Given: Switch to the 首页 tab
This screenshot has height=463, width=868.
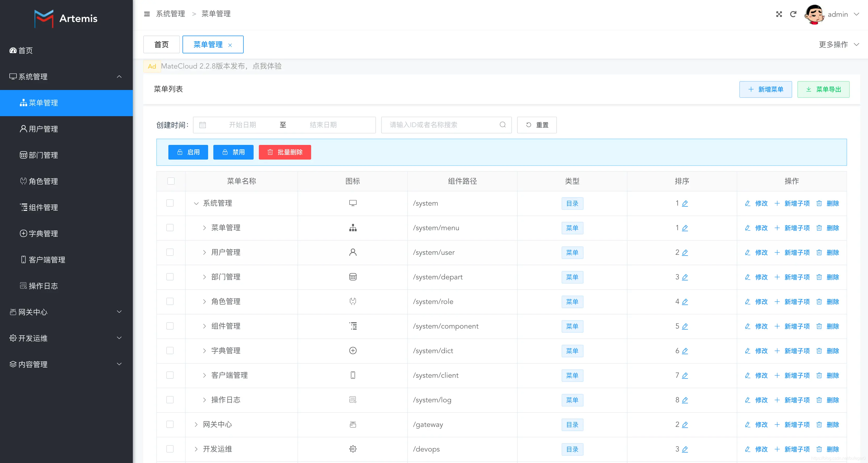Looking at the screenshot, I should (161, 44).
